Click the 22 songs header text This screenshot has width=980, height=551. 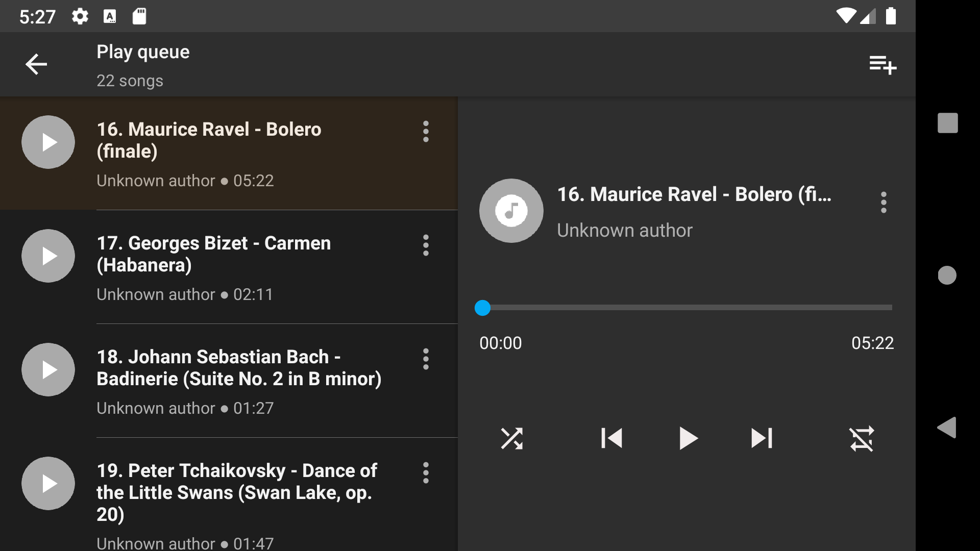click(x=130, y=80)
